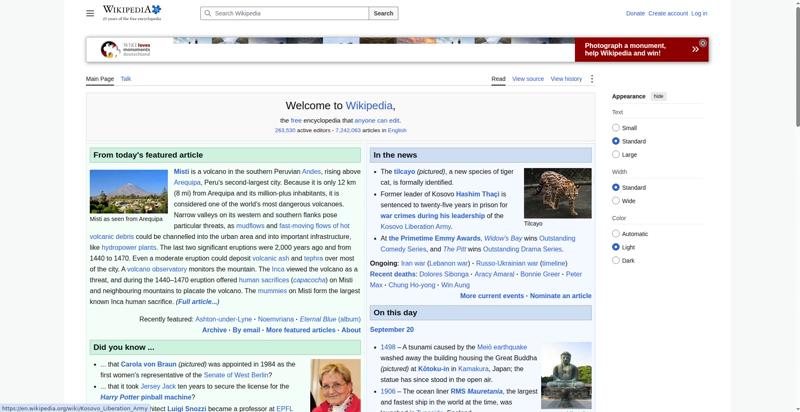800x412 pixels.
Task: Open the Great Buddha statue image
Action: pos(566,375)
